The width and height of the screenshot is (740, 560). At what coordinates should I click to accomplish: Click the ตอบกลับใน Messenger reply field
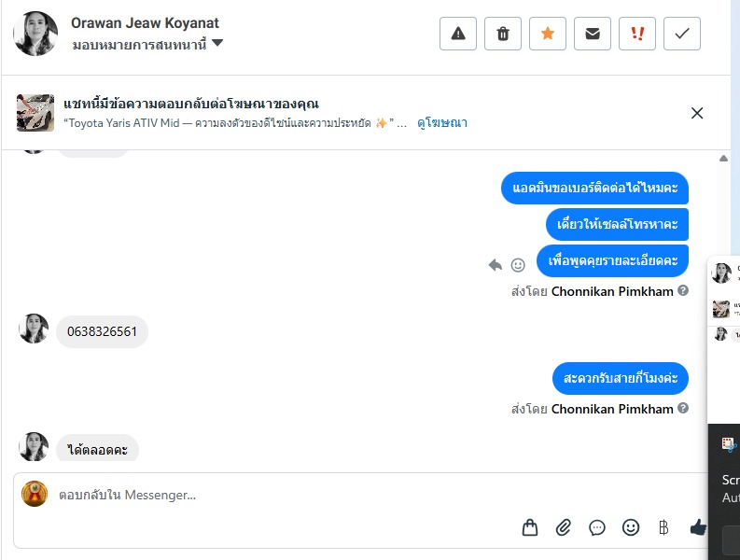[280, 495]
